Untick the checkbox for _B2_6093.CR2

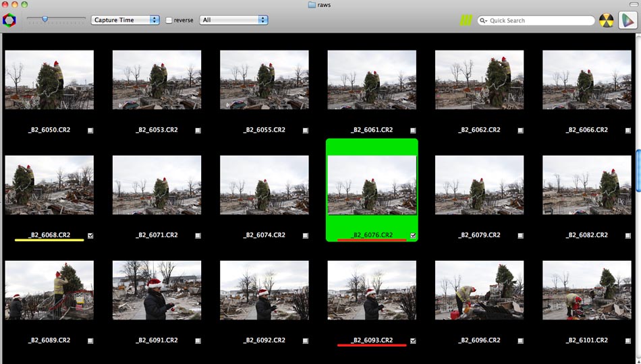click(x=413, y=340)
